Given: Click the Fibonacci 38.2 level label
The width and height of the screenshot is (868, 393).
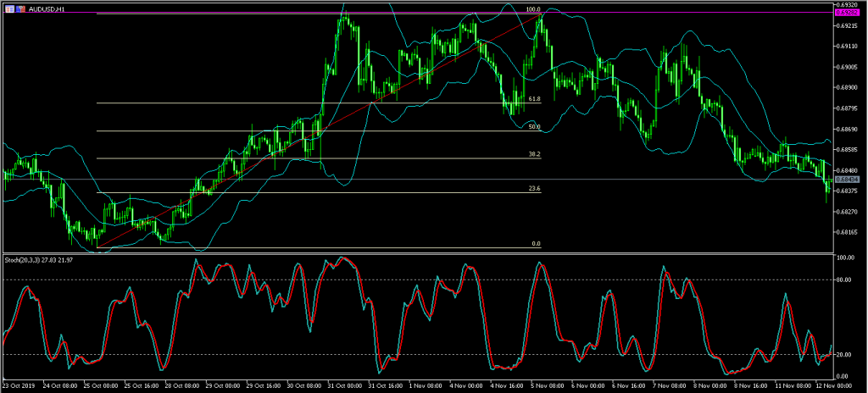Looking at the screenshot, I should click(x=534, y=154).
